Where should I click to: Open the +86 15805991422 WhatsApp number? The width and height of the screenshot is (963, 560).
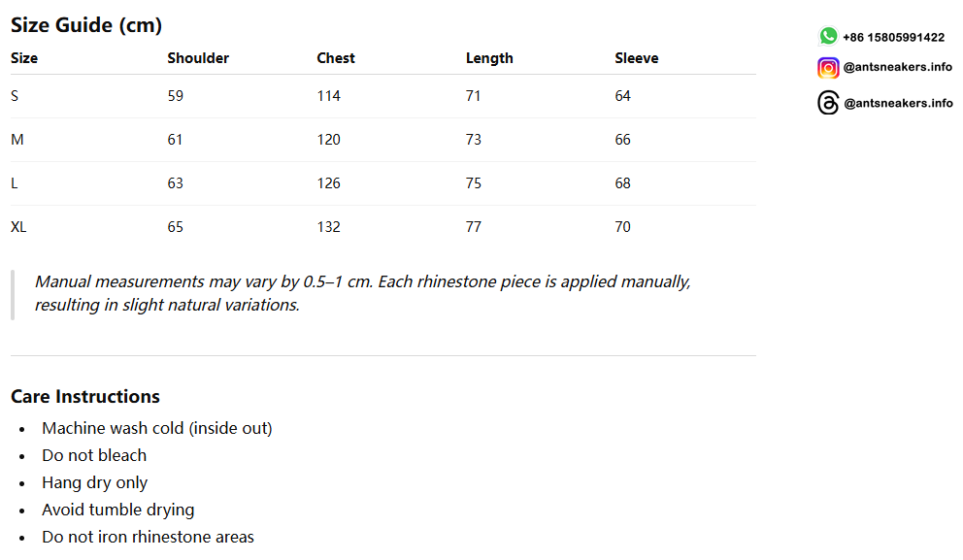pos(894,38)
